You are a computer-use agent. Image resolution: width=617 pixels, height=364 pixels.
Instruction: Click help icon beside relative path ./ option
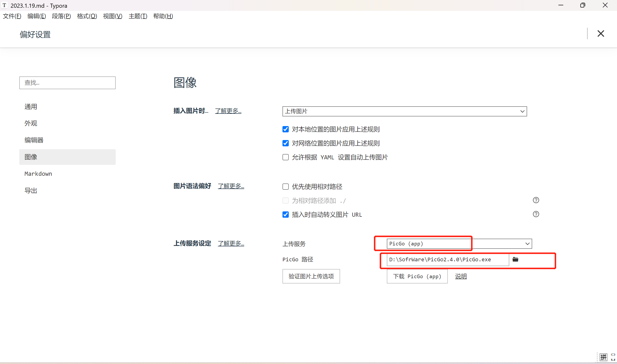point(536,200)
